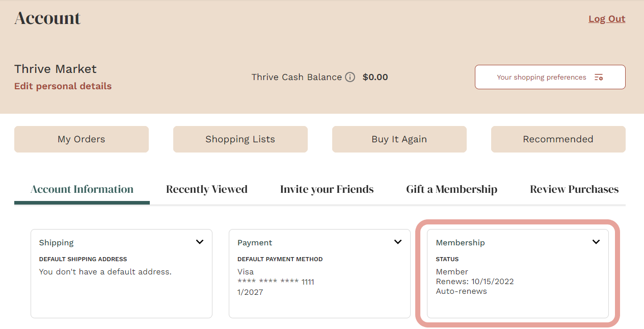Open Edit personal details

point(63,86)
